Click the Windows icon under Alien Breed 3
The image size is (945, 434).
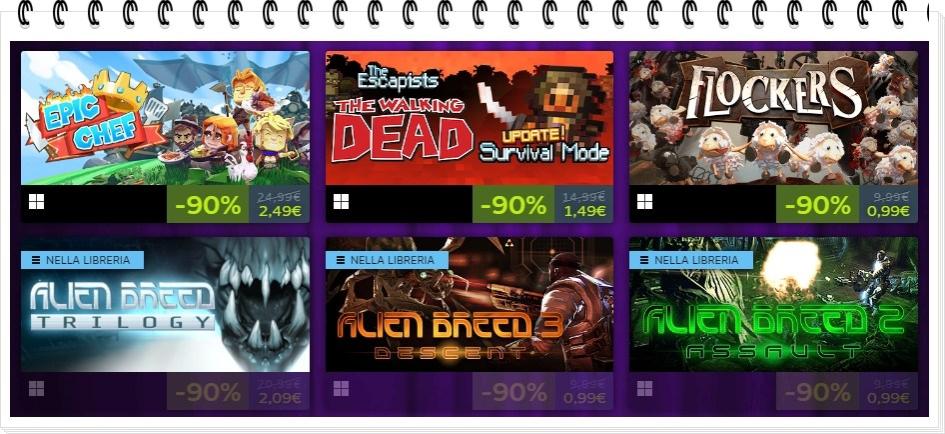[x=341, y=389]
